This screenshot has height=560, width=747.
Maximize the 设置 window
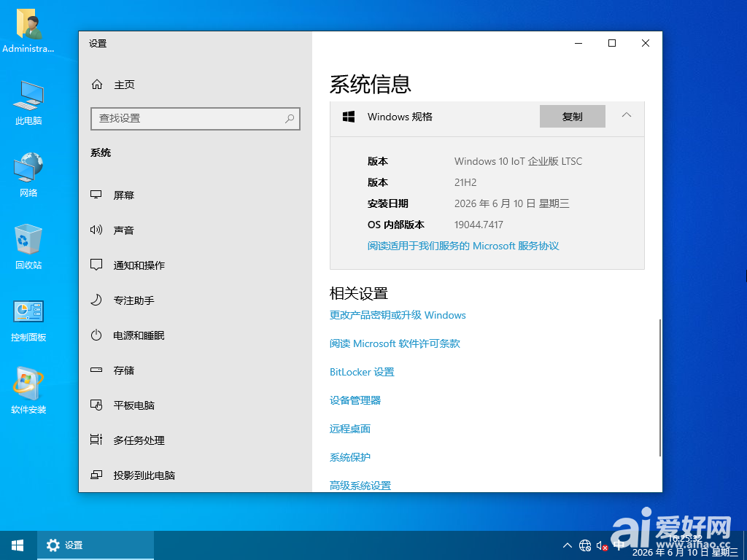pos(612,43)
